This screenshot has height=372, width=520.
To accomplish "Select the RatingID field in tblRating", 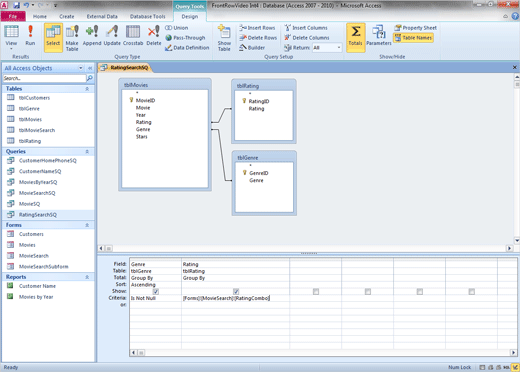I will coord(259,101).
